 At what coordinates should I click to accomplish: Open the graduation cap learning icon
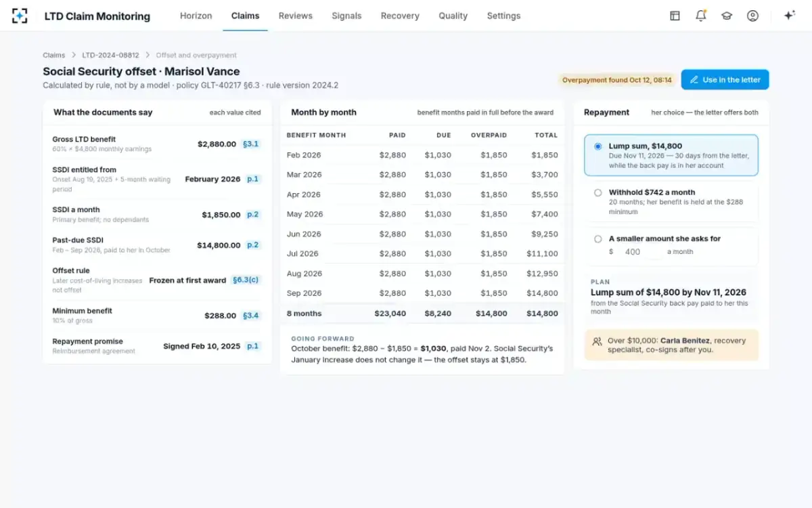(x=727, y=16)
